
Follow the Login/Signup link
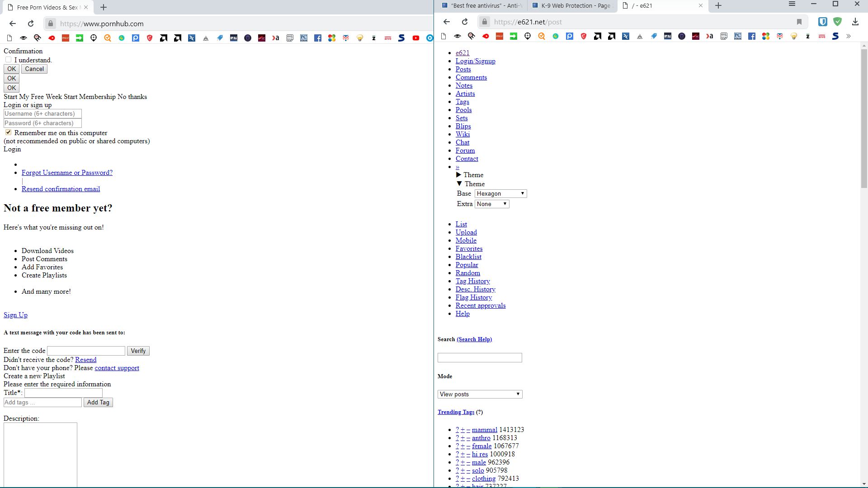pyautogui.click(x=475, y=61)
